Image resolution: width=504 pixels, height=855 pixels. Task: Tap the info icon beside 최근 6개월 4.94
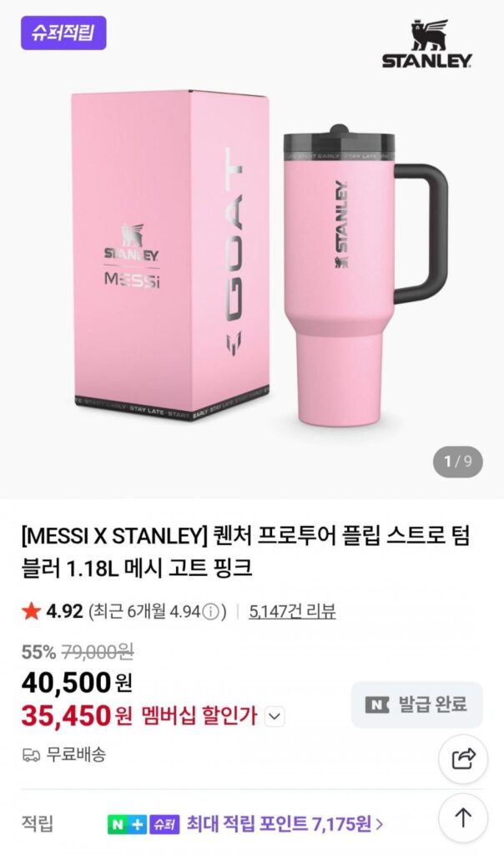(212, 612)
